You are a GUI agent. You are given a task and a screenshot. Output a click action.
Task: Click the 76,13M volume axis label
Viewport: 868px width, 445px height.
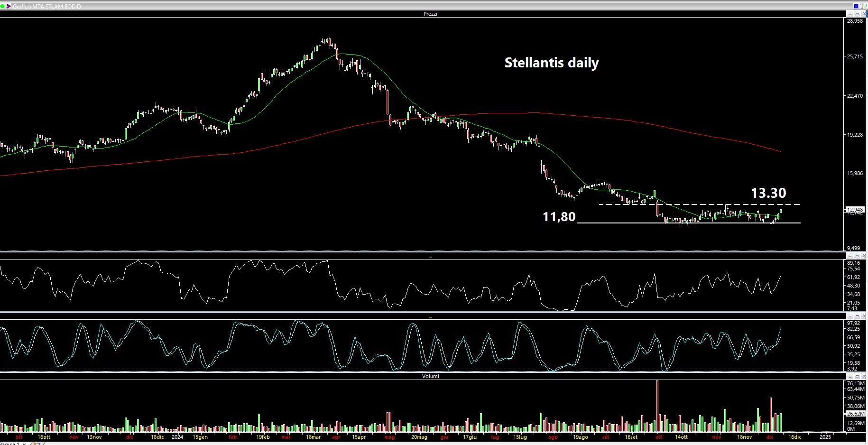(856, 383)
